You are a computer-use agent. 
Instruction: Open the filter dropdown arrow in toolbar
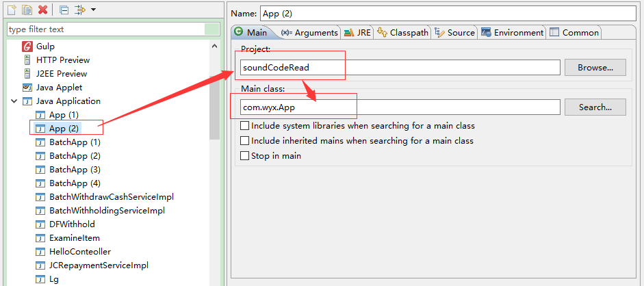(x=93, y=10)
